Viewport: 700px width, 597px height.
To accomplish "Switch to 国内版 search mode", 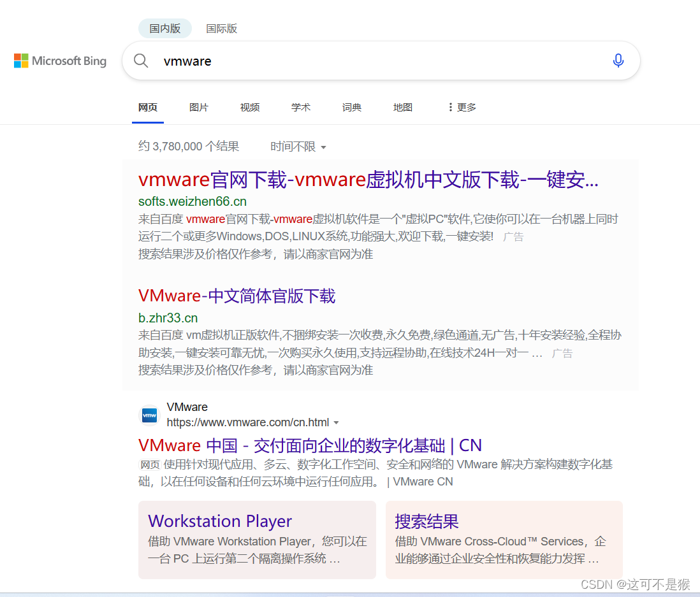I will coord(164,29).
